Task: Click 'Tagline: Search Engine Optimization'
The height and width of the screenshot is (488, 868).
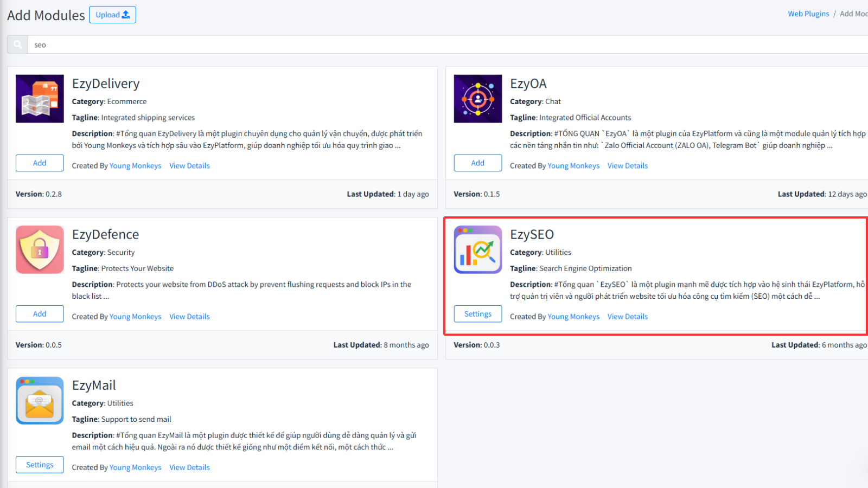Action: [571, 268]
